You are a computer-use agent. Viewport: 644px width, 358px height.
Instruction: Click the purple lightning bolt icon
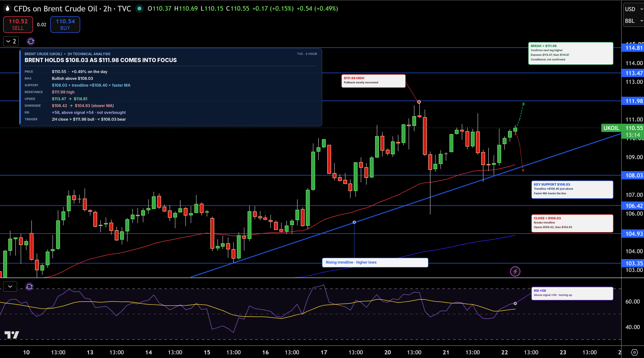pyautogui.click(x=515, y=271)
